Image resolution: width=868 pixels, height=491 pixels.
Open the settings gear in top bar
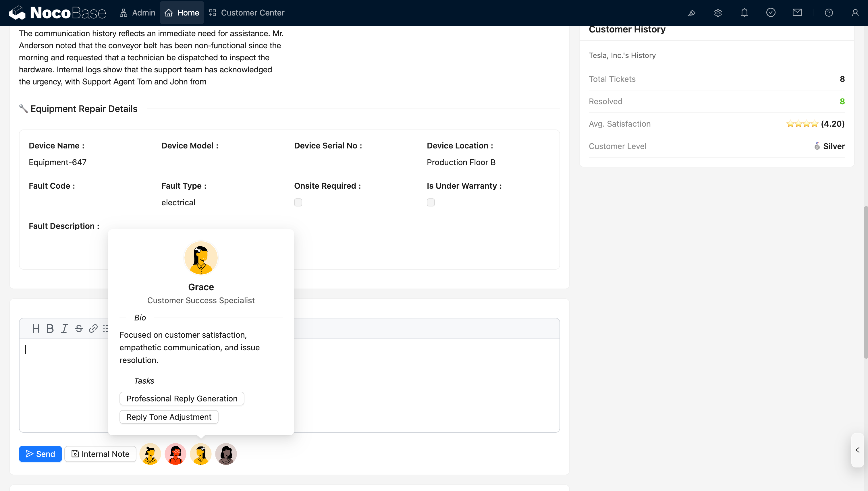(x=718, y=13)
